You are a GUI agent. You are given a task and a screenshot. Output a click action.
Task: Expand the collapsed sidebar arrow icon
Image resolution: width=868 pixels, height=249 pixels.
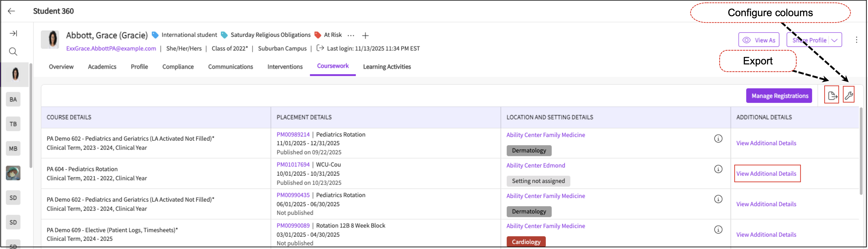[13, 33]
